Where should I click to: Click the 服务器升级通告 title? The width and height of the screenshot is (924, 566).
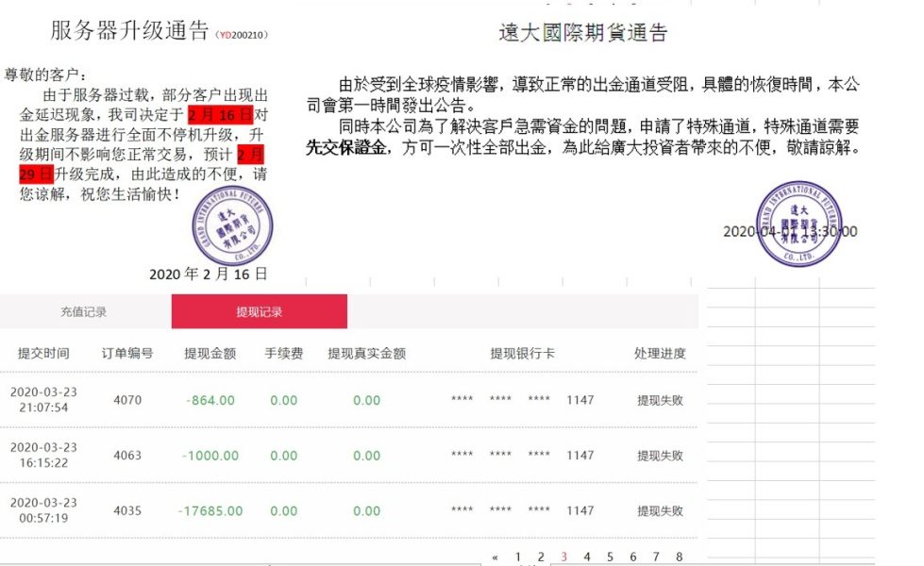(129, 30)
